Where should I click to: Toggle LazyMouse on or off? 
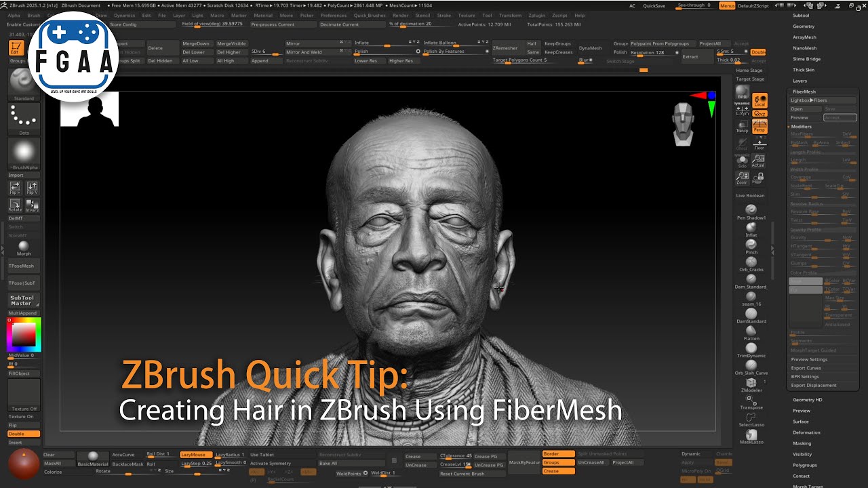[196, 455]
